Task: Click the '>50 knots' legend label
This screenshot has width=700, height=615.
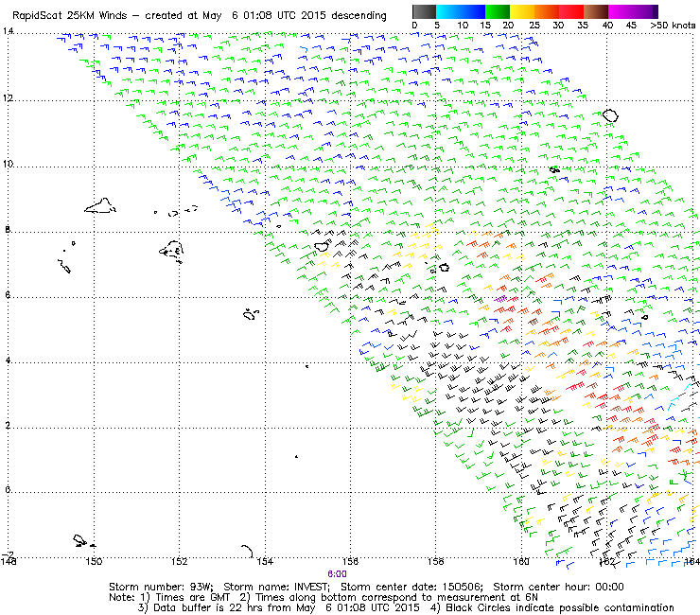Action: coord(673,26)
